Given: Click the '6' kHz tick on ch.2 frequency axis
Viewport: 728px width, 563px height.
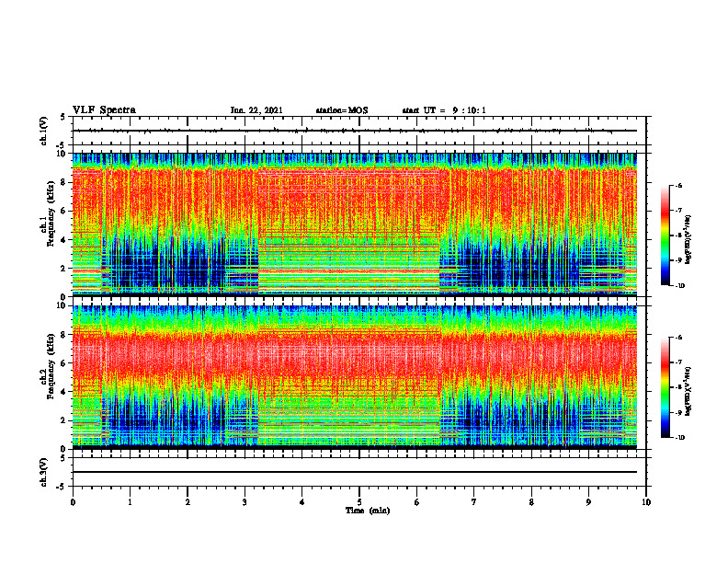Looking at the screenshot, I should [x=63, y=363].
